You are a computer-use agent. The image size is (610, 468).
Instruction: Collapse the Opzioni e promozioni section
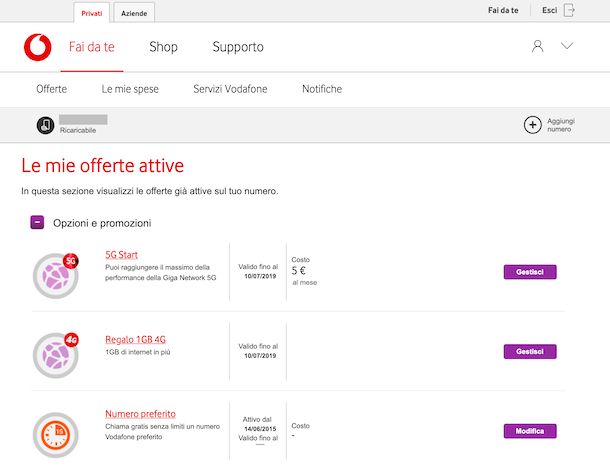[37, 223]
